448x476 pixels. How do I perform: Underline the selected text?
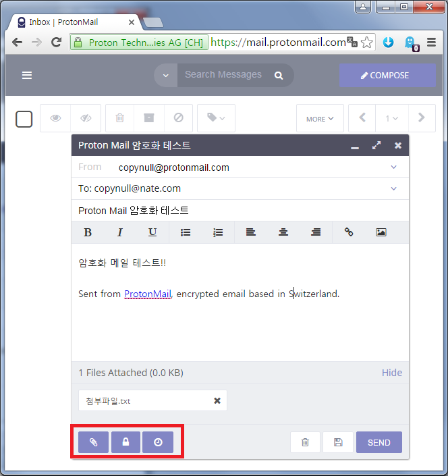(152, 232)
